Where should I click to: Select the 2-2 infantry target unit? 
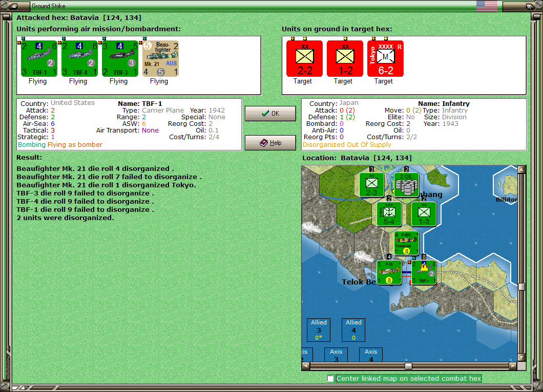(x=304, y=58)
